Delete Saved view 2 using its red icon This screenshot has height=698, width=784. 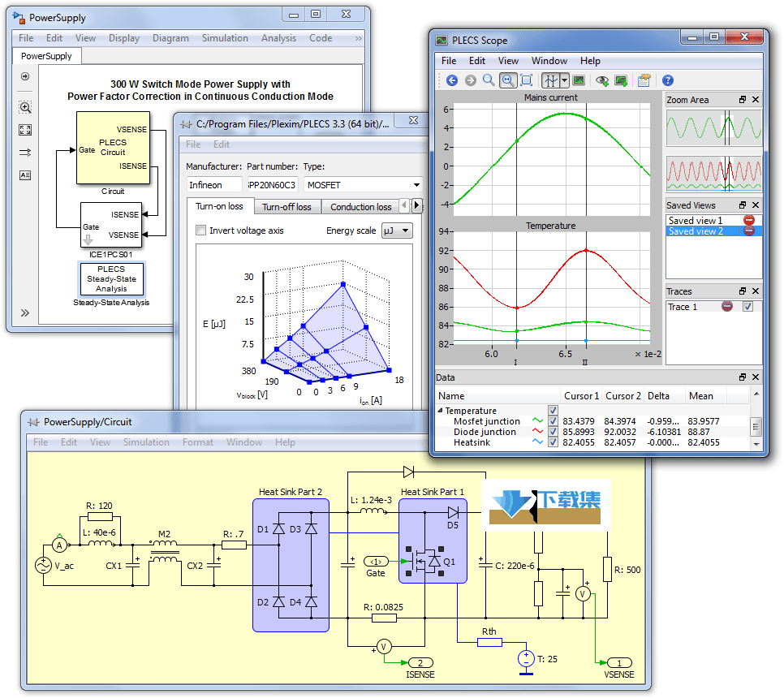coord(748,231)
